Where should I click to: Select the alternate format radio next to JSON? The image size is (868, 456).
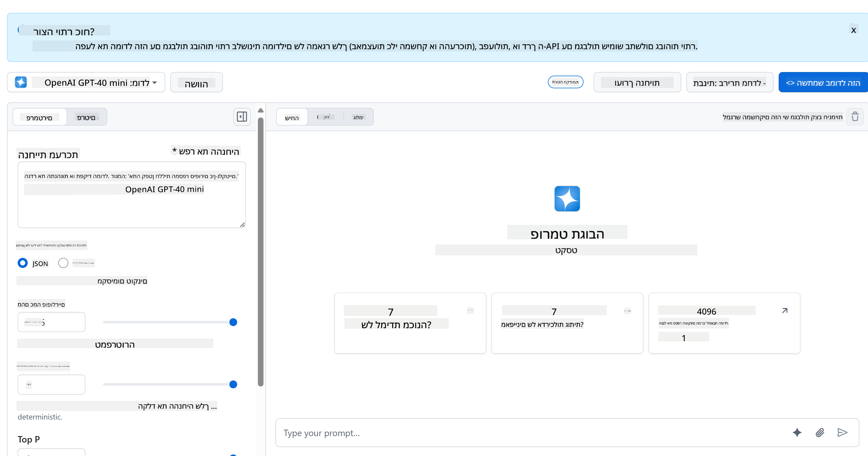pyautogui.click(x=63, y=263)
